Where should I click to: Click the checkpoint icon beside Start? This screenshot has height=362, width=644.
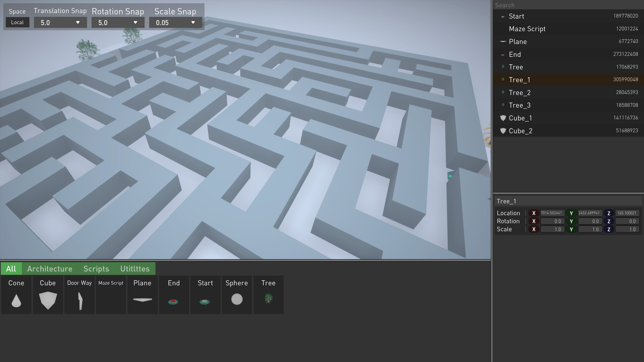(x=502, y=16)
